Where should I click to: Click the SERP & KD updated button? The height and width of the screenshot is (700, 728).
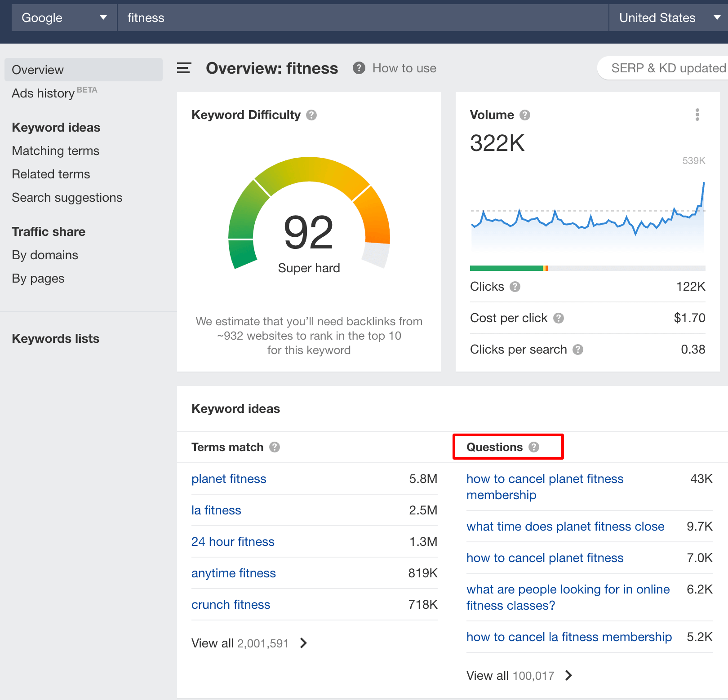pyautogui.click(x=663, y=68)
